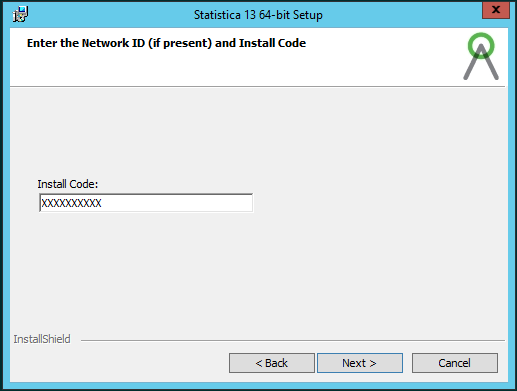Click the white header banner background
This screenshot has height=391, width=517.
233,67
